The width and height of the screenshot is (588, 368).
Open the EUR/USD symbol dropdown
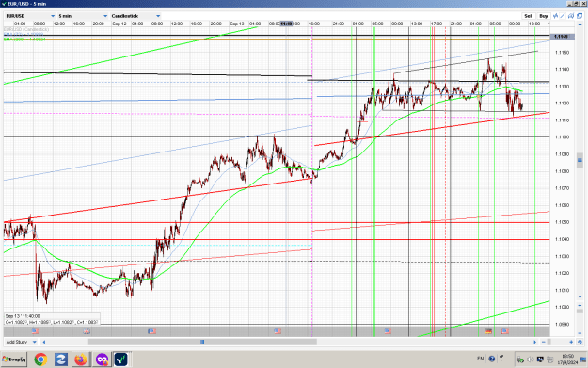pyautogui.click(x=30, y=16)
